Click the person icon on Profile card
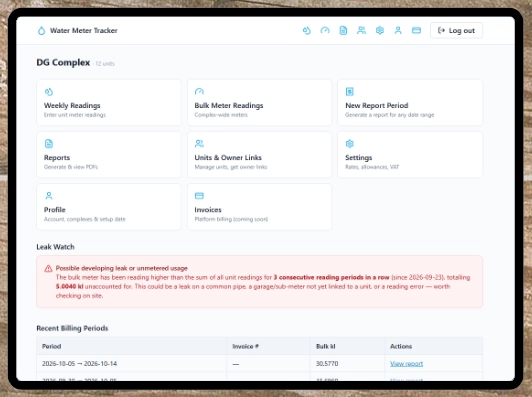The width and height of the screenshot is (532, 397). (x=49, y=196)
